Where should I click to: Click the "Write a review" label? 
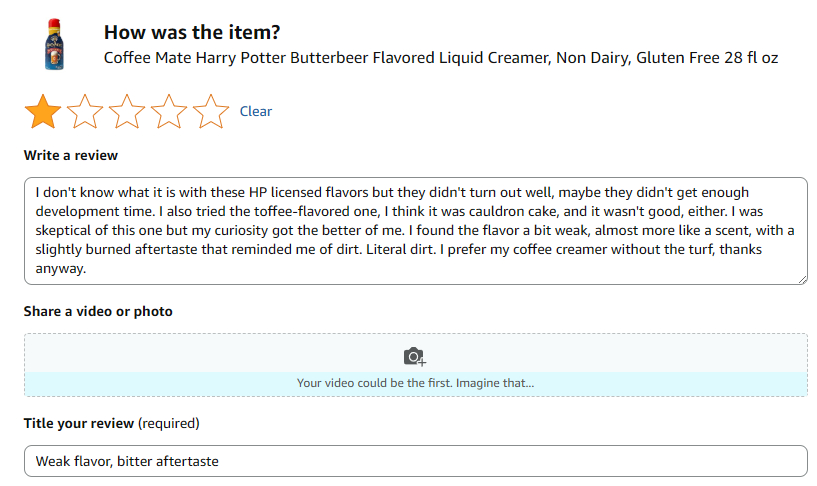71,155
